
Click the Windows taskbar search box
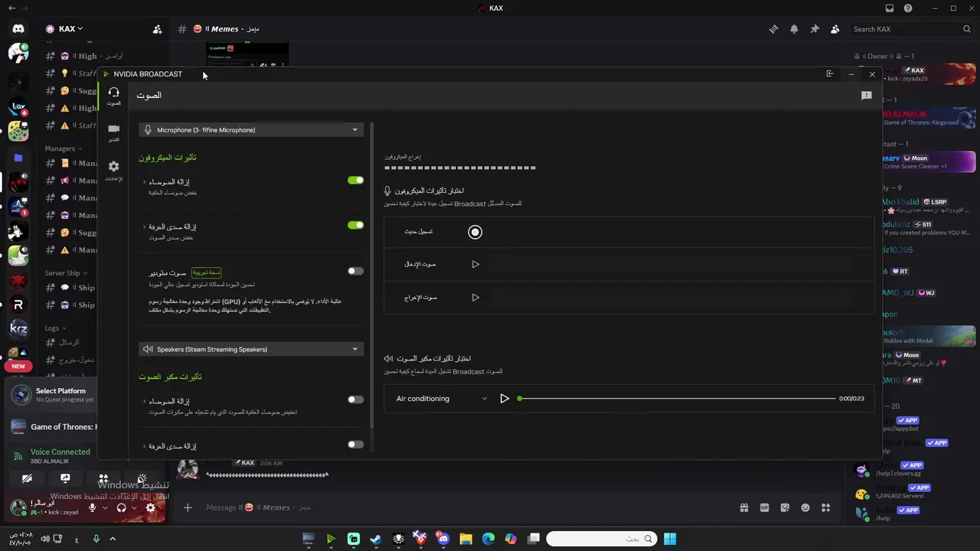601,539
